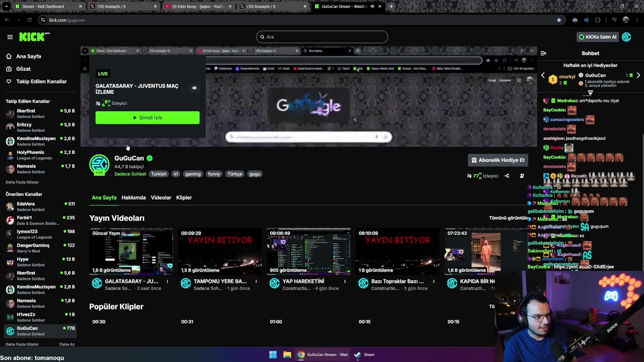This screenshot has height=362, width=644.
Task: Focus the Ara search field
Action: click(322, 37)
